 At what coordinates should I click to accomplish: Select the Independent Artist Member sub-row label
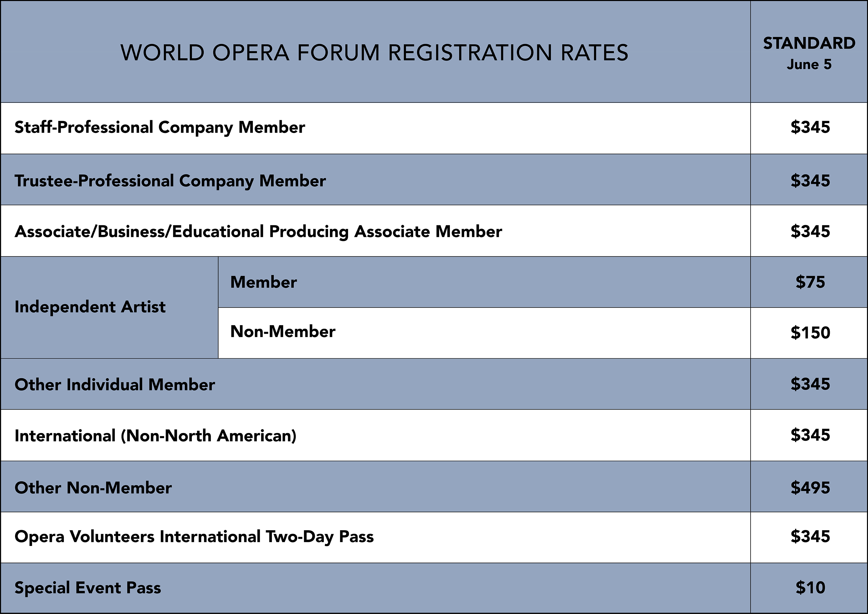(x=264, y=282)
